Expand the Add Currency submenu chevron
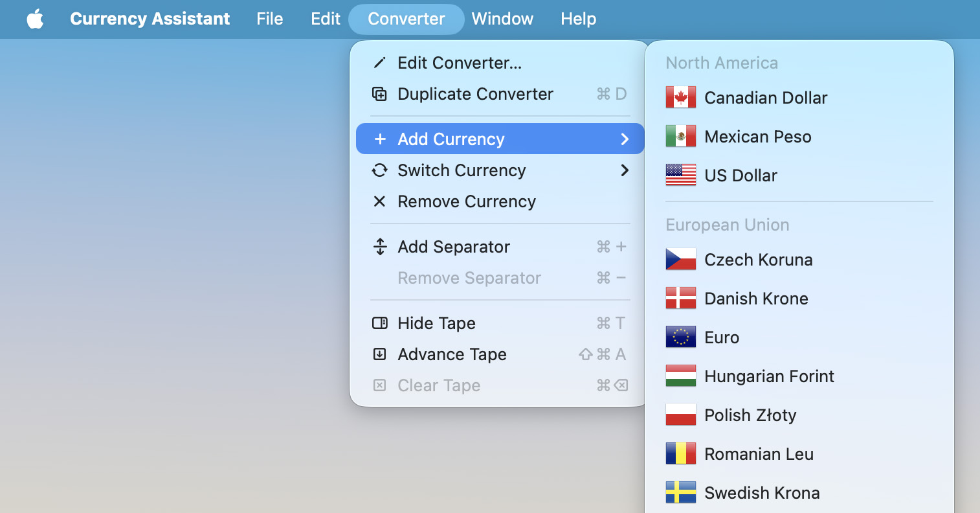The height and width of the screenshot is (513, 980). [x=624, y=139]
